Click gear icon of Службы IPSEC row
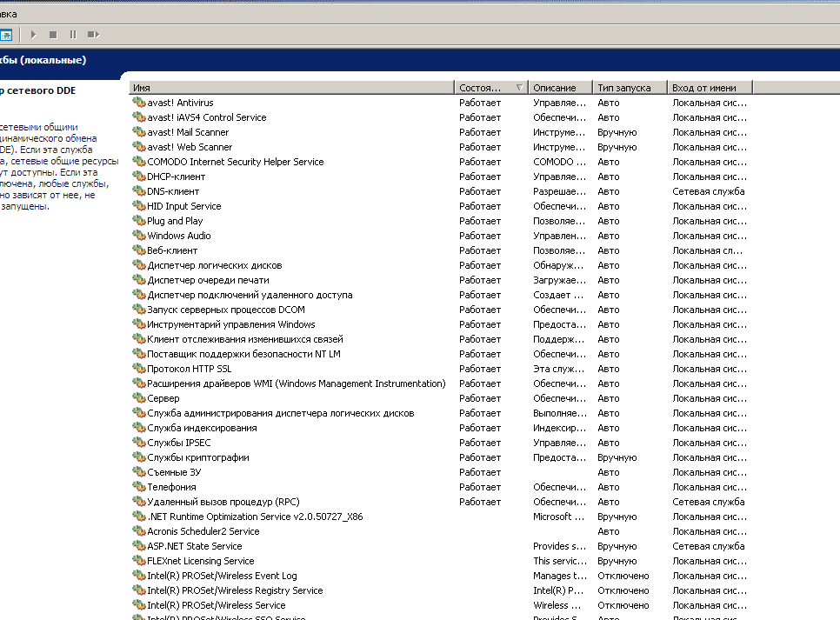The height and width of the screenshot is (620, 840). 139,442
